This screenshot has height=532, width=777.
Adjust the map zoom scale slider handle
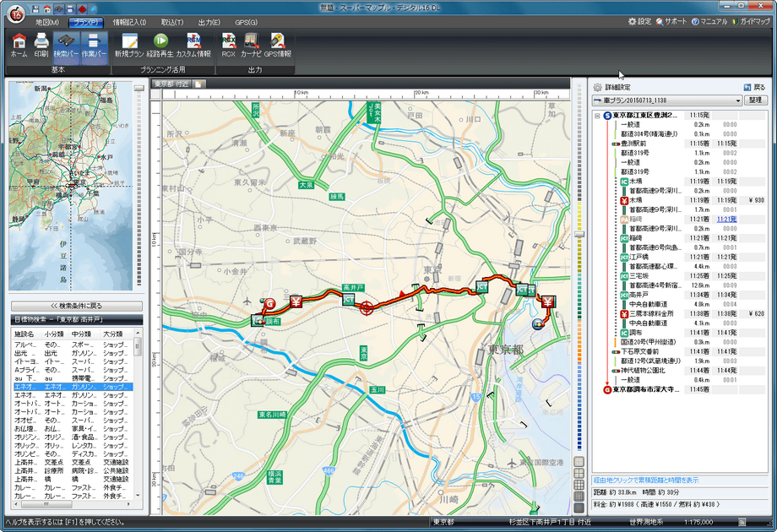click(x=579, y=234)
